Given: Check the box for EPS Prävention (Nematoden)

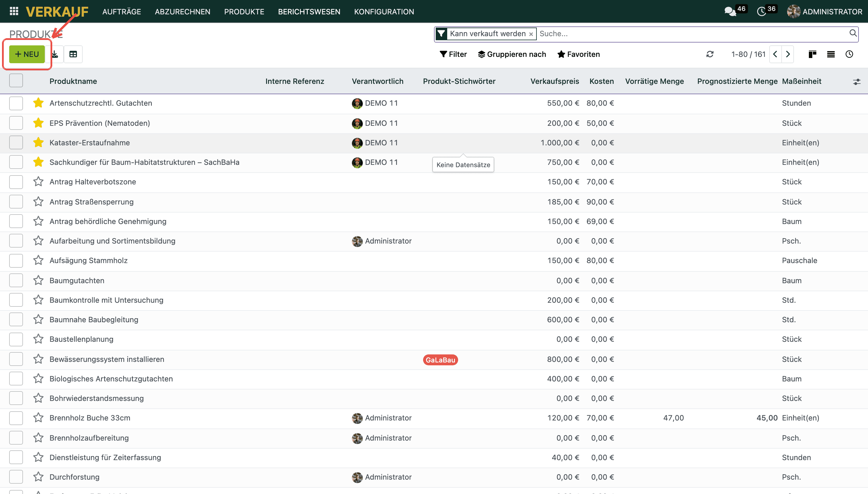Looking at the screenshot, I should tap(16, 123).
